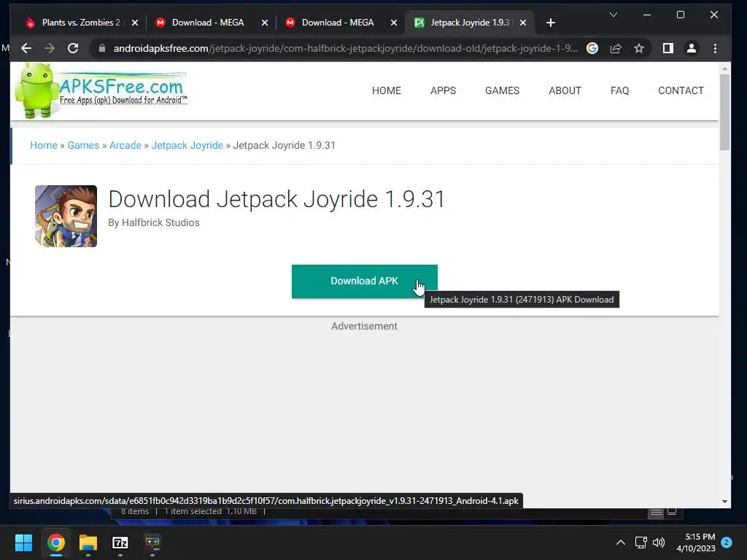Open network settings tray icon
This screenshot has height=560, width=747.
point(640,542)
